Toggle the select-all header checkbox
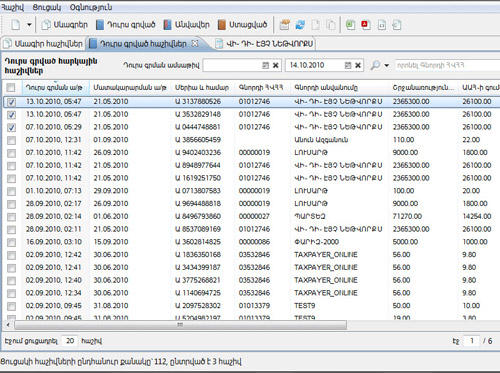Screen dimensions: 500x373 pos(11,88)
